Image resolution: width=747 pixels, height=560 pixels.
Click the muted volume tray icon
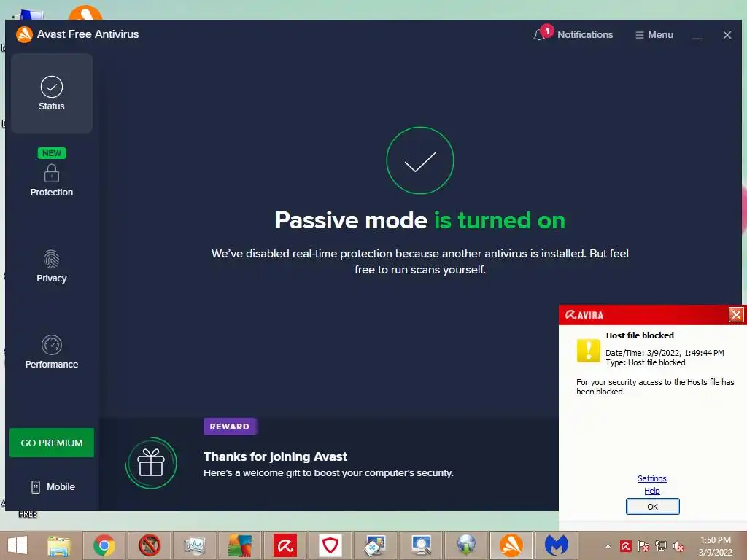pos(678,546)
